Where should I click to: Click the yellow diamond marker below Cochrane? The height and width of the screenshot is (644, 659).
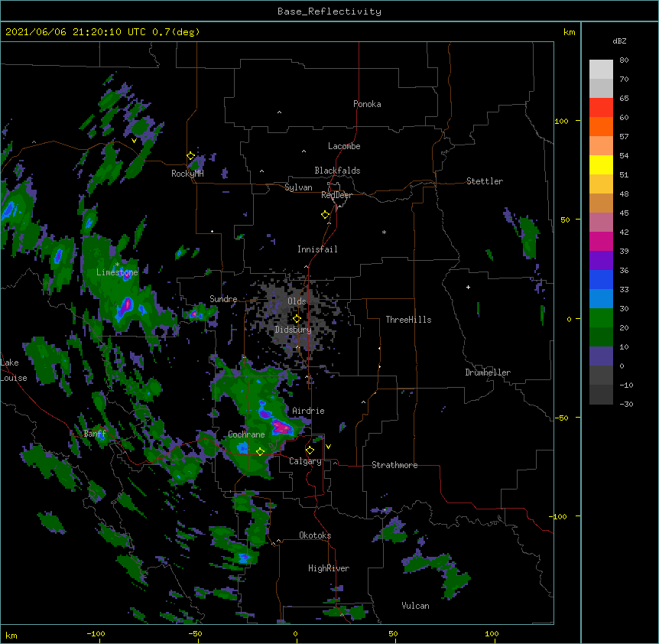pyautogui.click(x=260, y=451)
